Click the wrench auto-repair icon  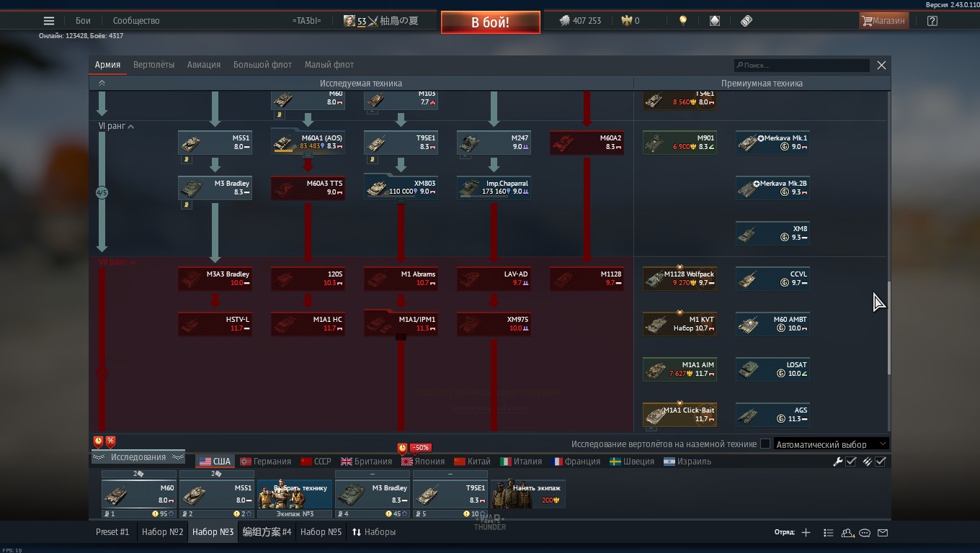838,462
